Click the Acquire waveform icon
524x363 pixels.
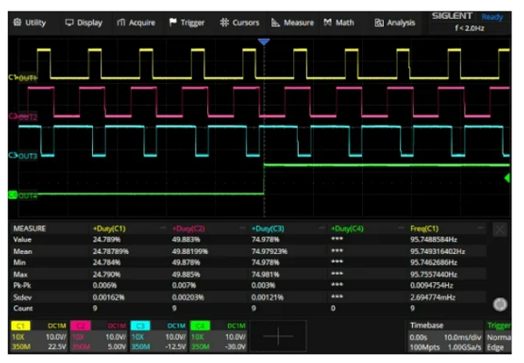pyautogui.click(x=121, y=23)
